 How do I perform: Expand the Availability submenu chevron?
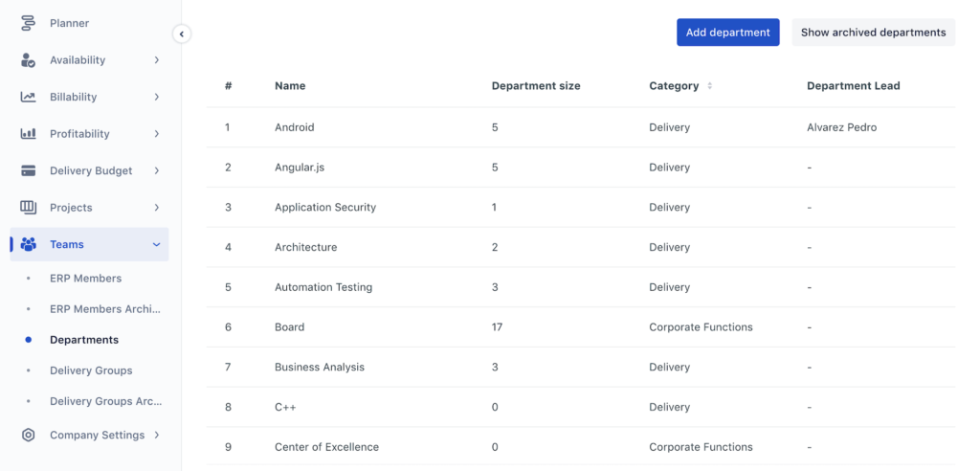click(x=156, y=60)
